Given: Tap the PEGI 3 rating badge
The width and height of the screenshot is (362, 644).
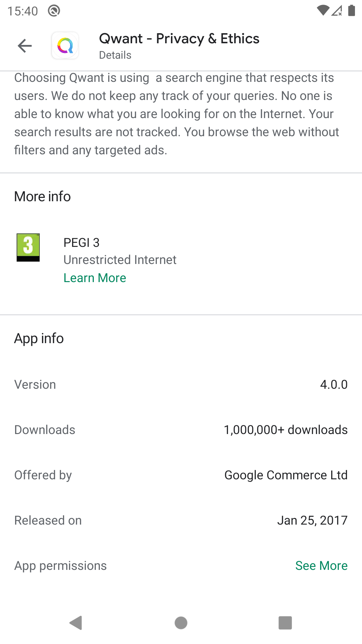Looking at the screenshot, I should click(28, 248).
